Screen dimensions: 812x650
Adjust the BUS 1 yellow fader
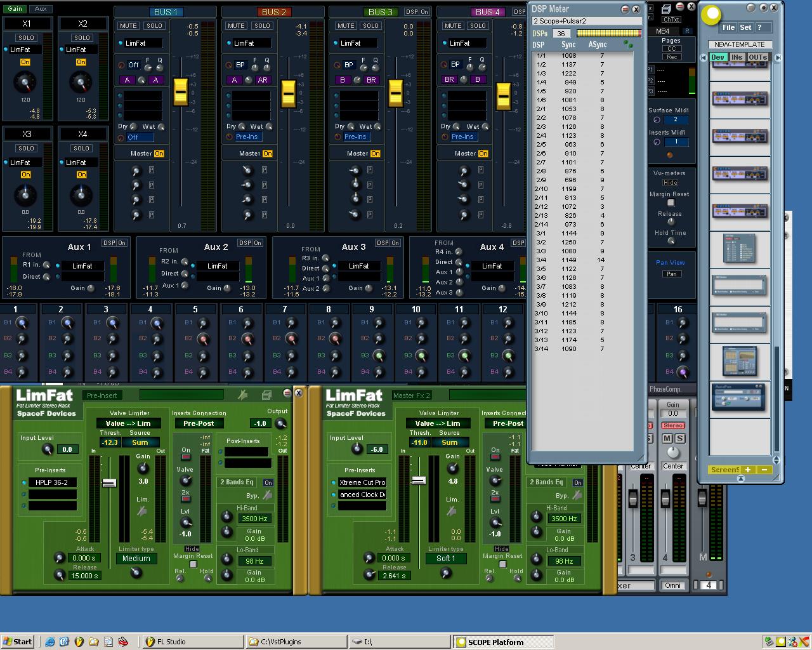[180, 93]
